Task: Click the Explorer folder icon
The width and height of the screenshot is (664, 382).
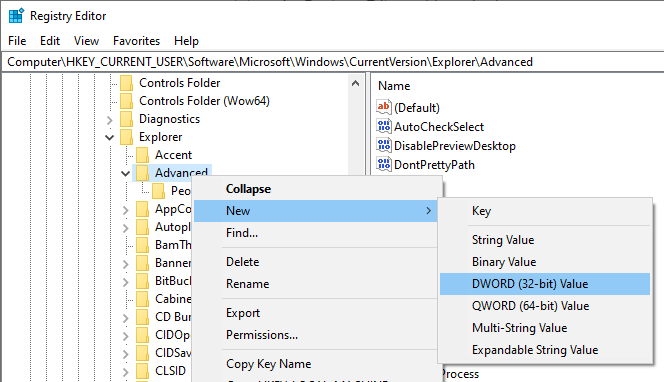Action: 126,137
